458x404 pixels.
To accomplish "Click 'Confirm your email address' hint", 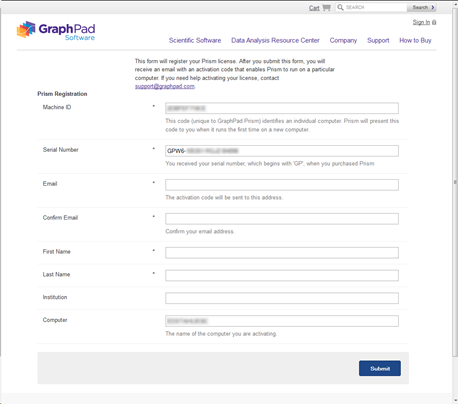I will click(200, 231).
